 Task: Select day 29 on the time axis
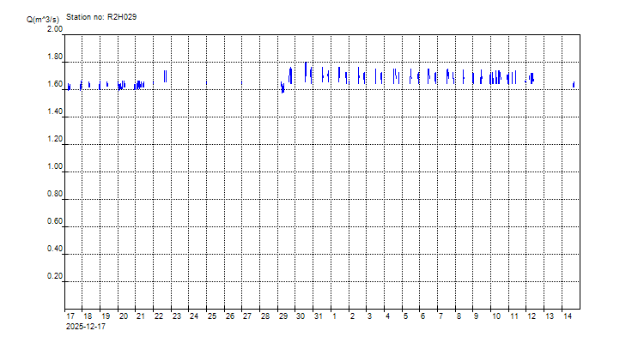(283, 316)
